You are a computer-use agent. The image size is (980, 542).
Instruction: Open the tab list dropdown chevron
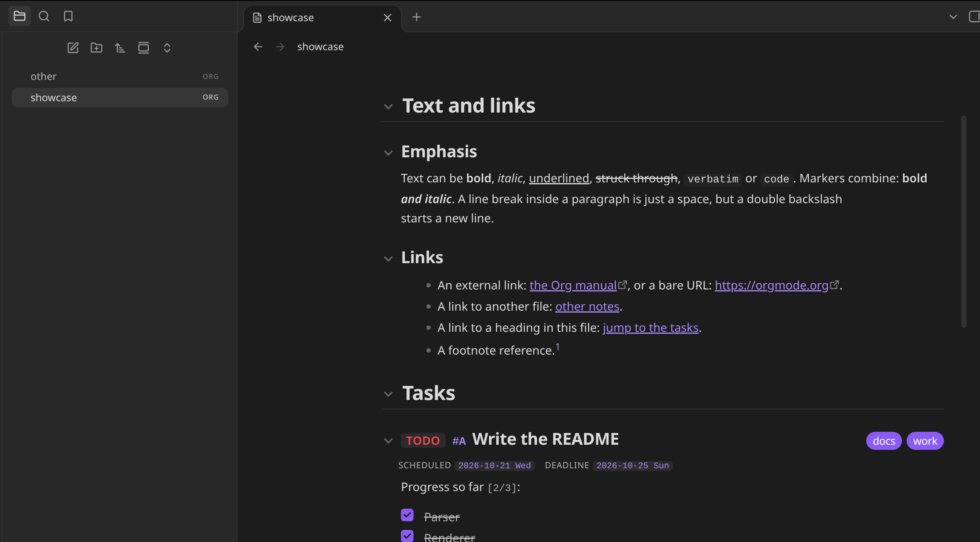pos(953,17)
